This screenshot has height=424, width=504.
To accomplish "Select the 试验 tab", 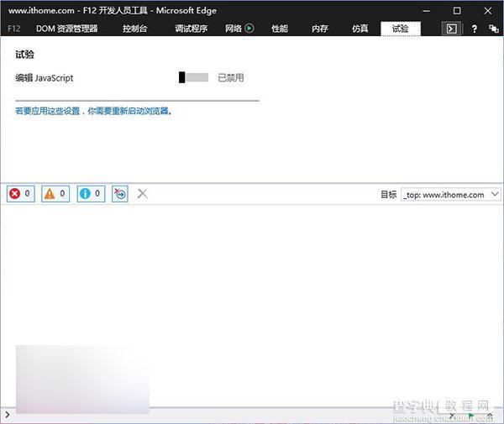I will point(401,29).
